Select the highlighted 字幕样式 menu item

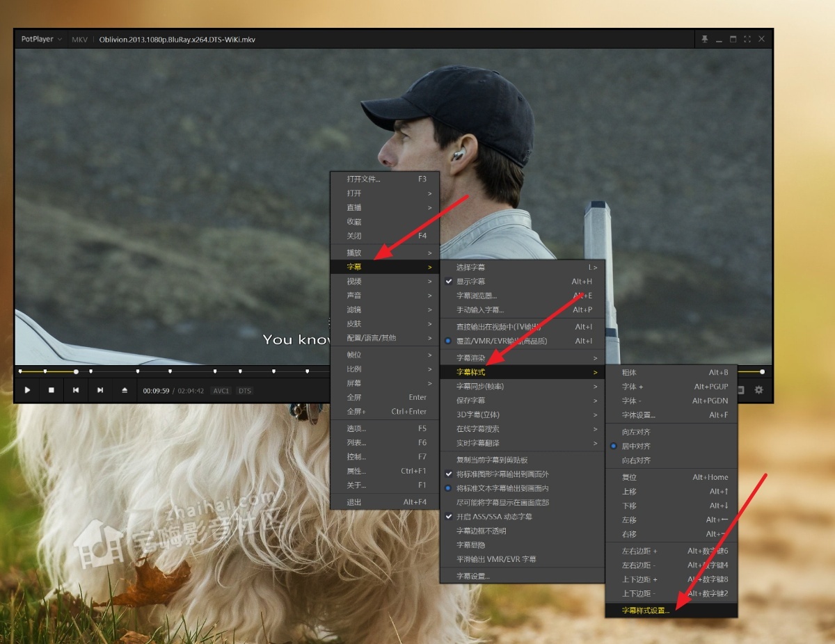tap(523, 373)
